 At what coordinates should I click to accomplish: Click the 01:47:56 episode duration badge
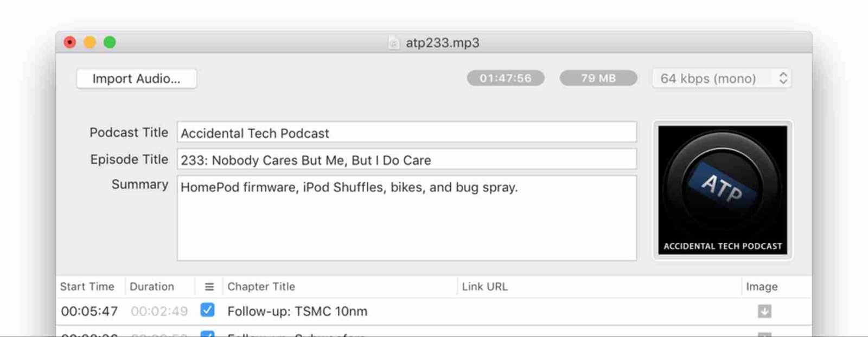505,78
